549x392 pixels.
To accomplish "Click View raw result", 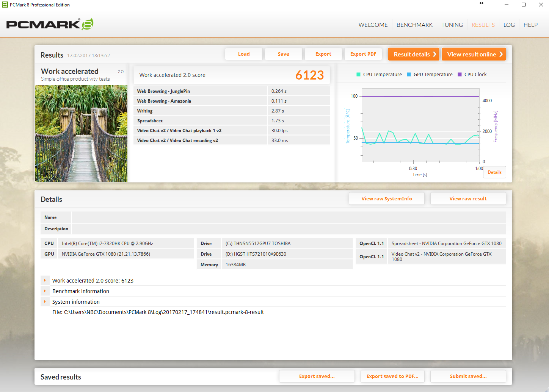I will click(468, 199).
